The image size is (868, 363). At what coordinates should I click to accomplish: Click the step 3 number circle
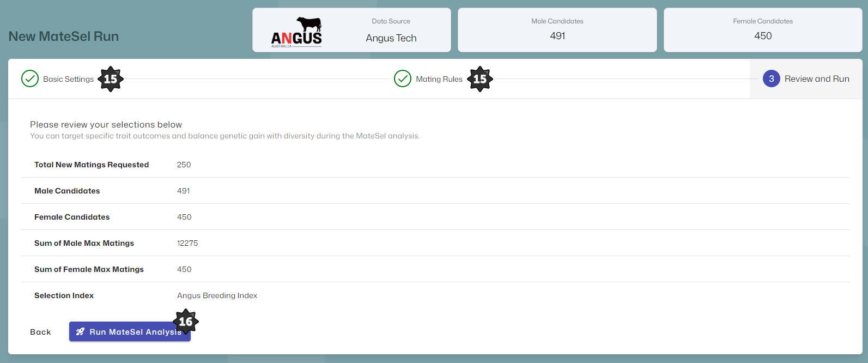click(771, 79)
